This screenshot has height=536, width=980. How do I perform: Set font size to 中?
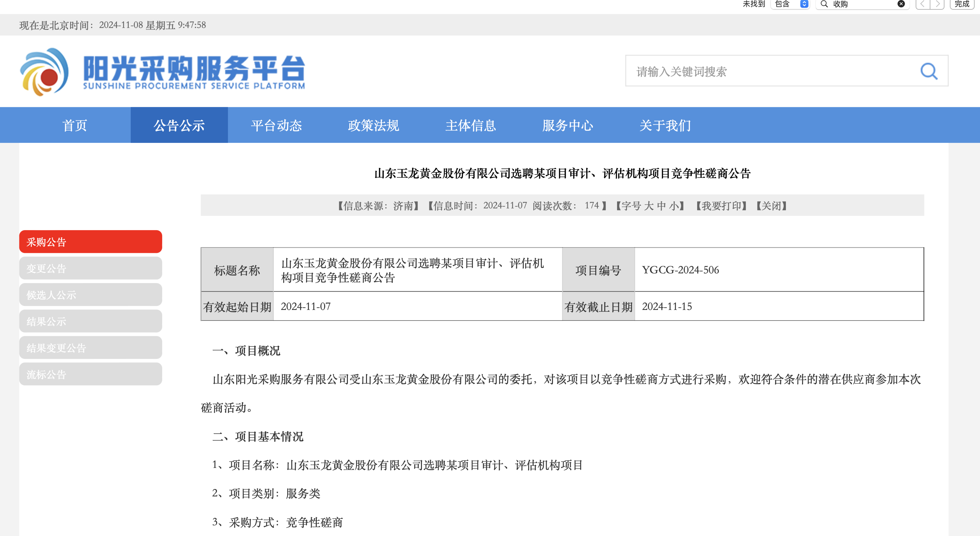[662, 206]
